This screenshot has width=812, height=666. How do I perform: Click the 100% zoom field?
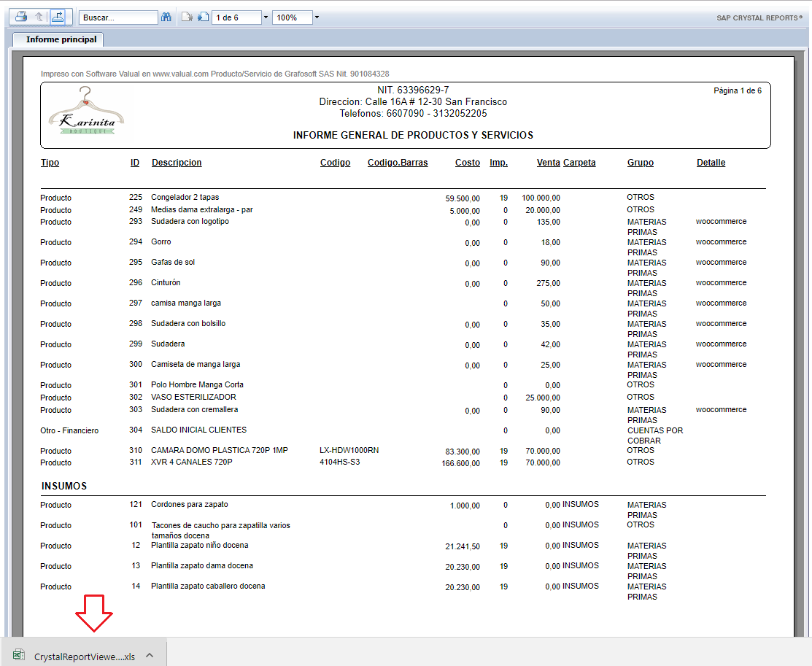click(292, 18)
